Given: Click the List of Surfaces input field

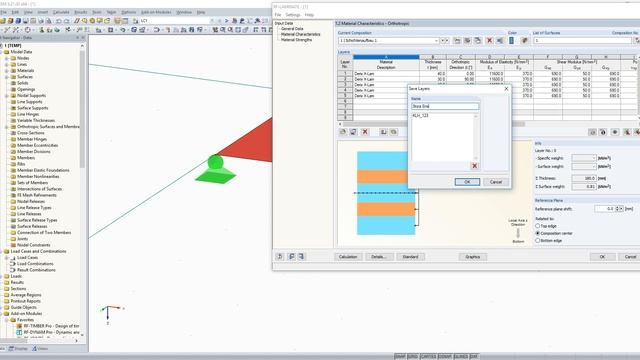Looking at the screenshot, I should click(582, 40).
